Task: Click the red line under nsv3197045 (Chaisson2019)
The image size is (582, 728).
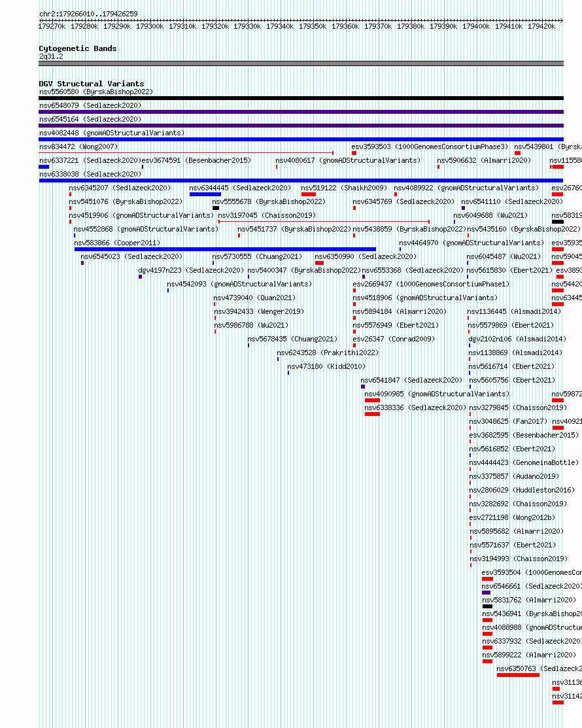Action: point(324,222)
